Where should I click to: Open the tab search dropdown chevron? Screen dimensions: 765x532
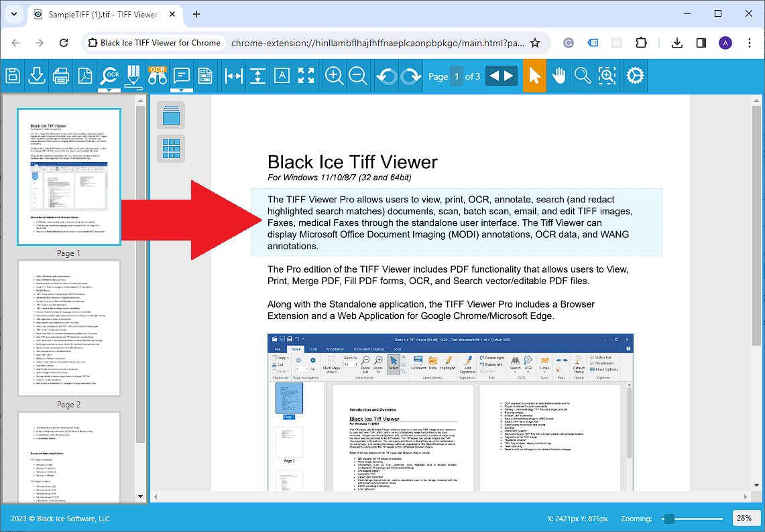coord(14,14)
